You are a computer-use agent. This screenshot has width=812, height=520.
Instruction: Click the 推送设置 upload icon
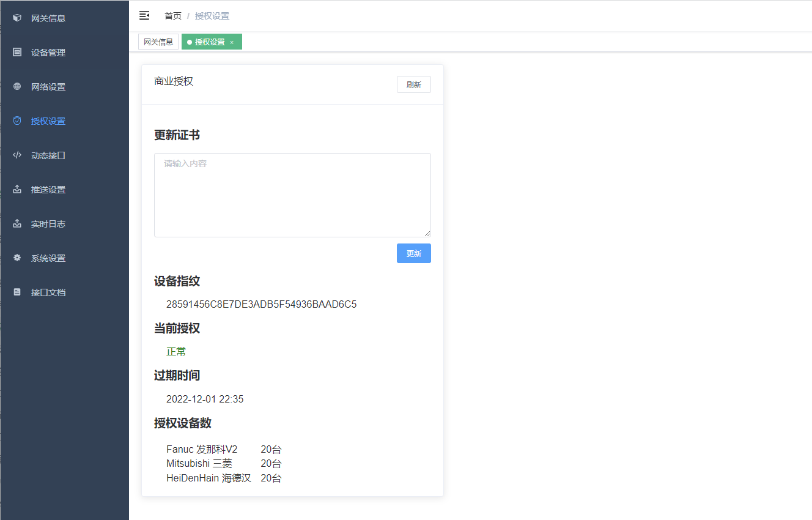[17, 190]
